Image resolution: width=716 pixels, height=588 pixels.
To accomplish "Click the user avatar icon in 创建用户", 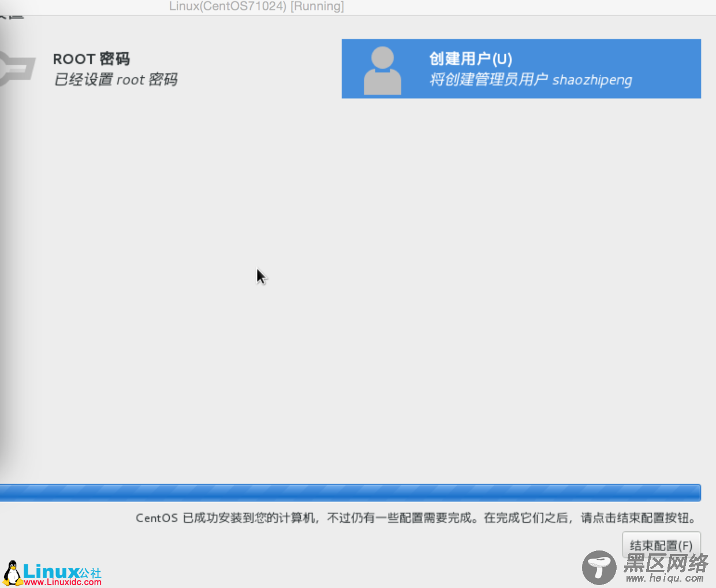I will pyautogui.click(x=382, y=70).
